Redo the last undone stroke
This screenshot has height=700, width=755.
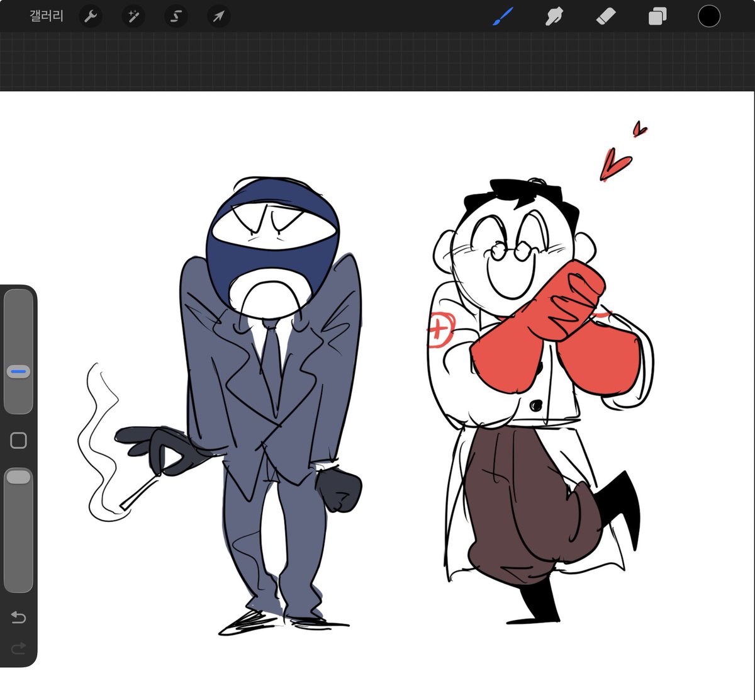pyautogui.click(x=18, y=647)
